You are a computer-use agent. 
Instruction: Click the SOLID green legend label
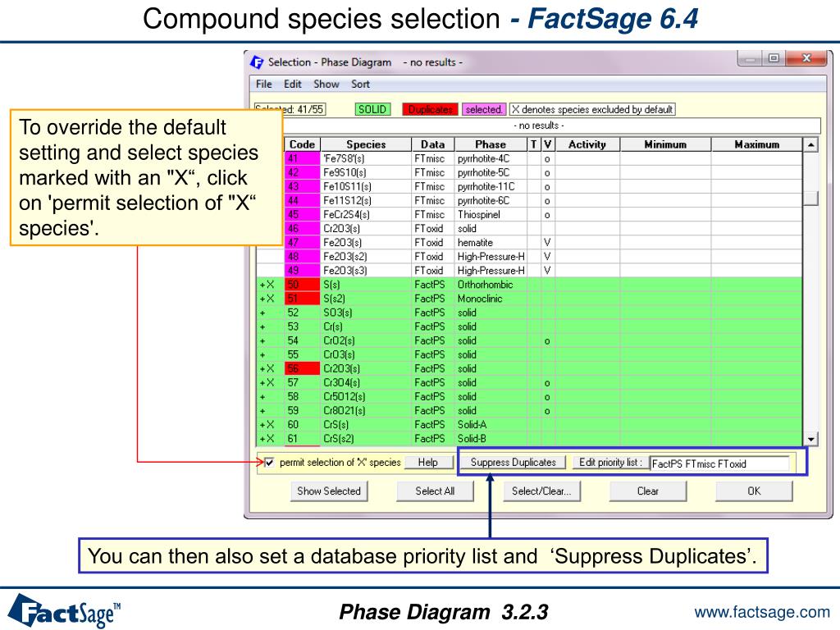pyautogui.click(x=372, y=109)
